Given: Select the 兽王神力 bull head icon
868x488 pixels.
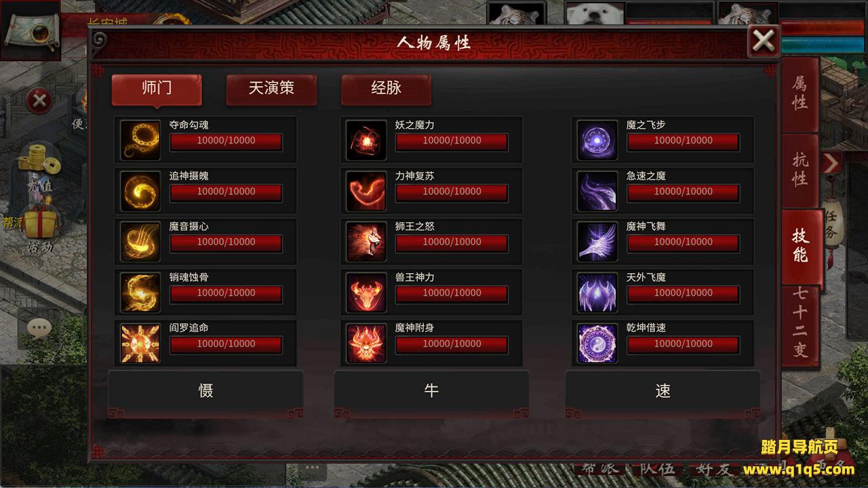Looking at the screenshot, I should click(x=366, y=293).
